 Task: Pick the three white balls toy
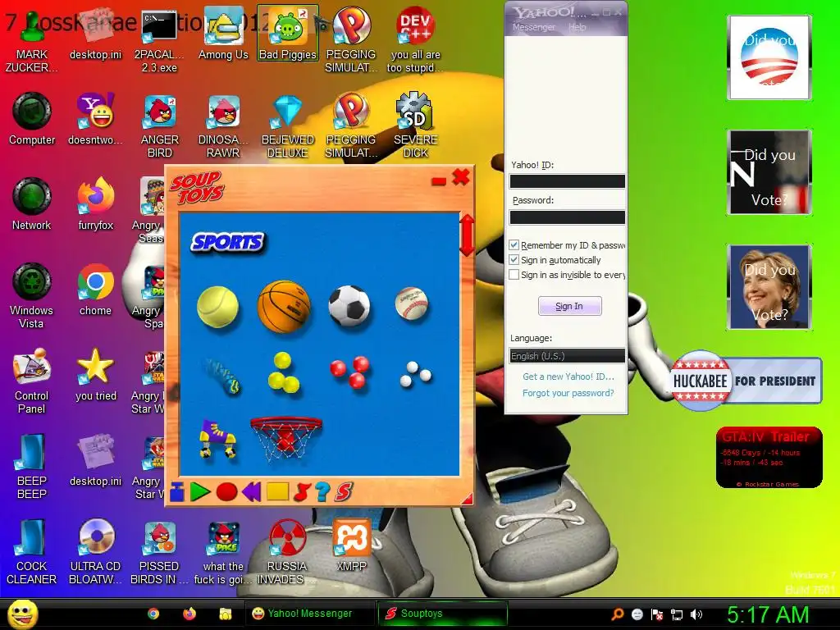pos(416,374)
